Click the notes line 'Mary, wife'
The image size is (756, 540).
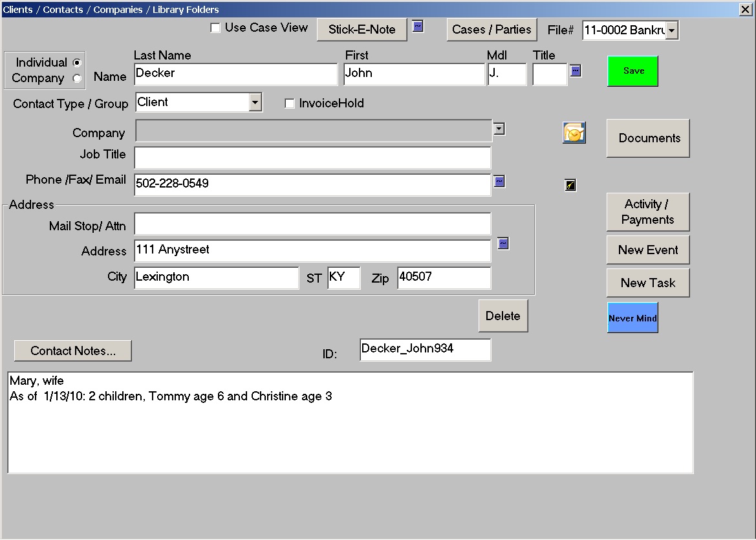[x=37, y=381]
